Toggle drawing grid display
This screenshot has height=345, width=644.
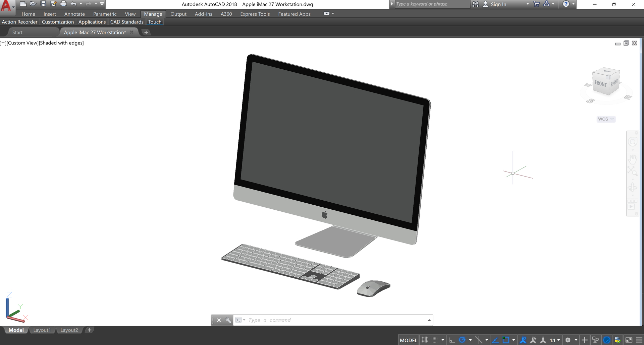tap(425, 340)
